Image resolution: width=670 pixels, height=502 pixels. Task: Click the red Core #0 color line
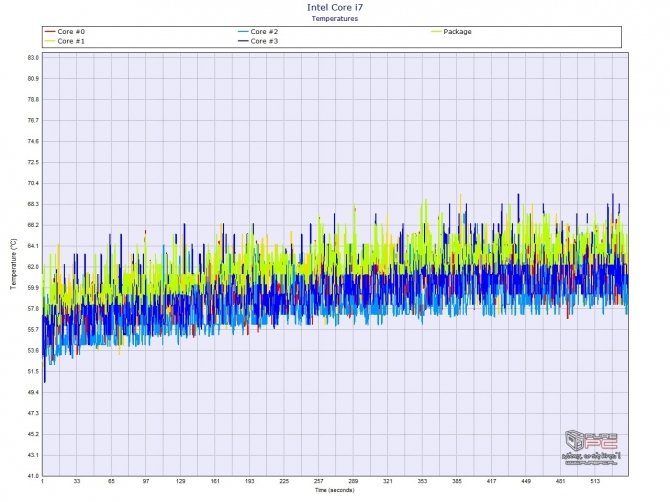coord(50,32)
